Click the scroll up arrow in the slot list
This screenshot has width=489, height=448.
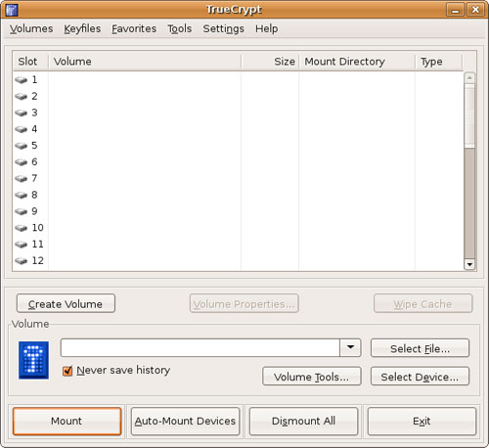click(x=469, y=78)
